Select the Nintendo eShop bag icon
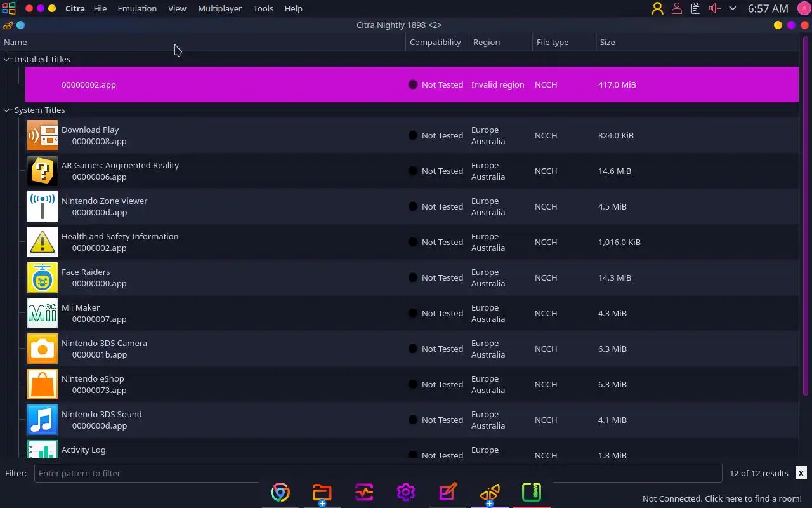Image resolution: width=812 pixels, height=508 pixels. click(x=43, y=384)
